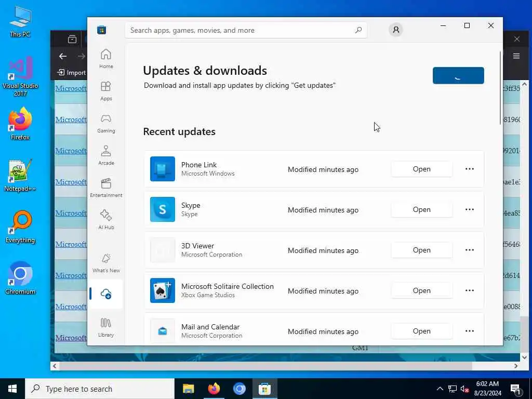Switch to Chromium in the taskbar

point(239,389)
